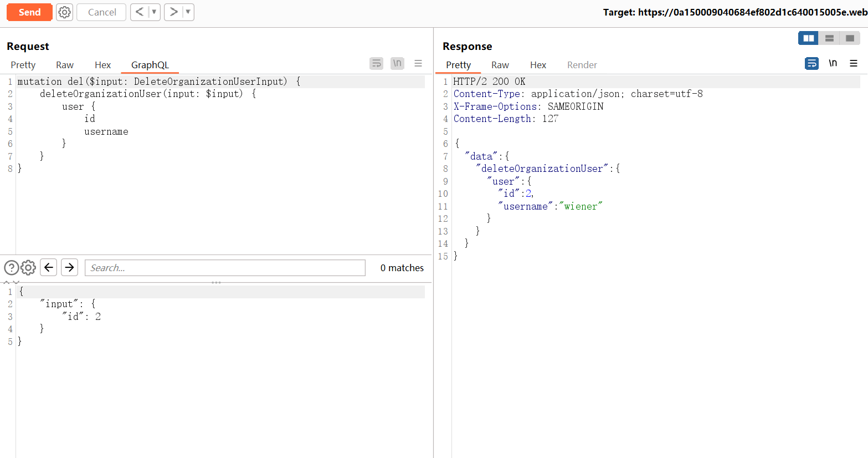Screen dimensions: 868x458
Task: Jump to previous search match arrow
Action: coord(49,268)
